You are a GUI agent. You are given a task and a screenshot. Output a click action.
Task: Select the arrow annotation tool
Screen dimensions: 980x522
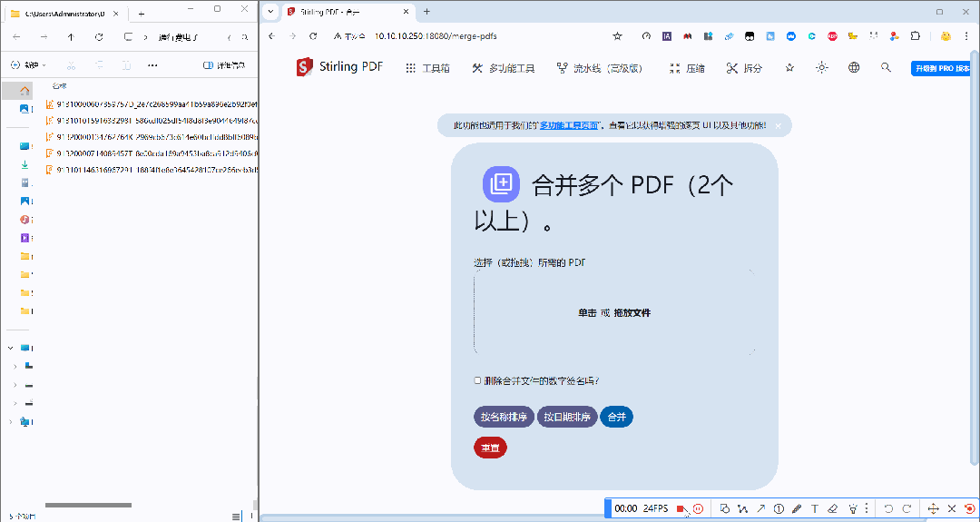click(760, 509)
